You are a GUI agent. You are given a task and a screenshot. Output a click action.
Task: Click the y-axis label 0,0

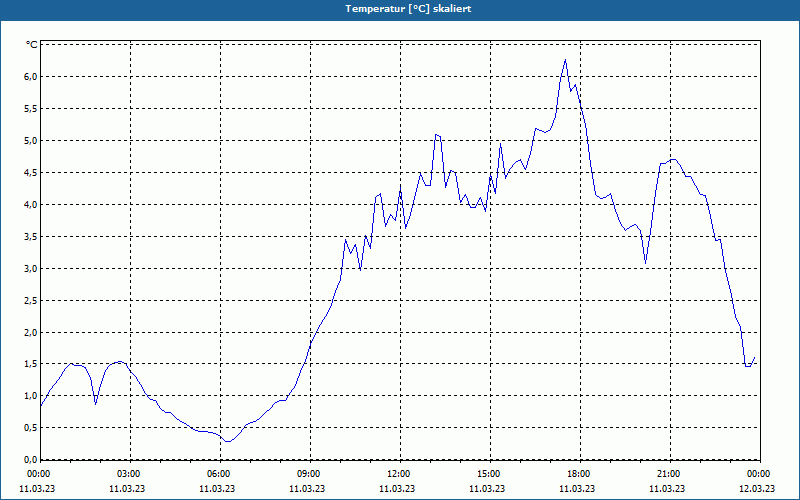click(31, 460)
